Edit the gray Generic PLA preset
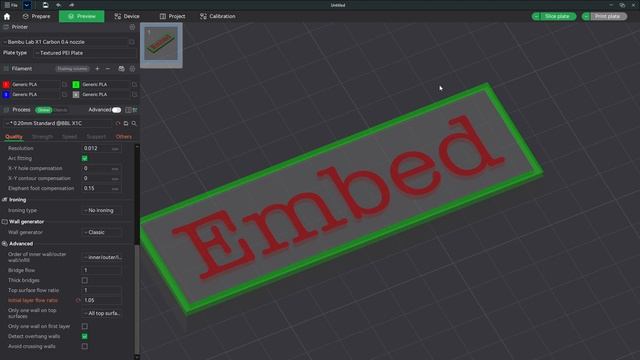The width and height of the screenshot is (640, 360). [x=134, y=94]
